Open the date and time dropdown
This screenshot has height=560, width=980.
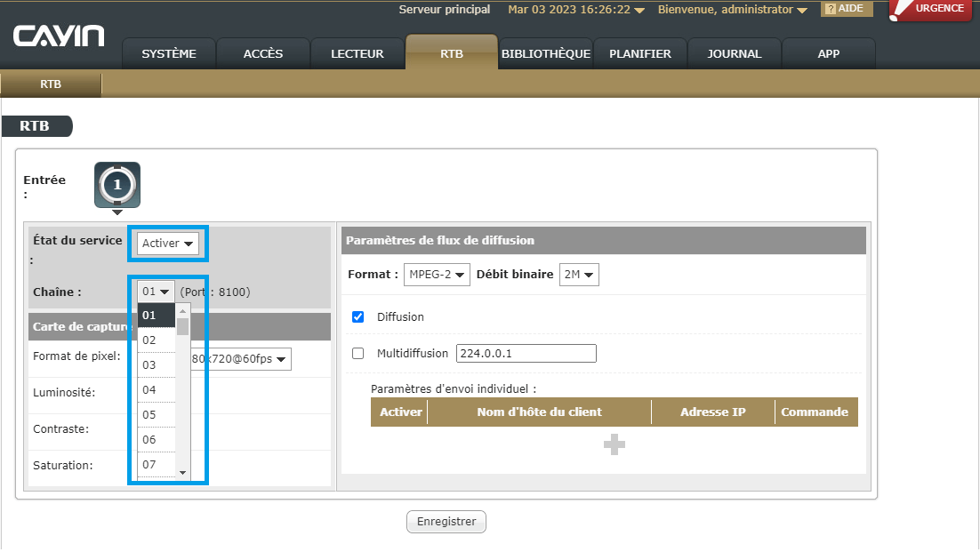point(575,10)
